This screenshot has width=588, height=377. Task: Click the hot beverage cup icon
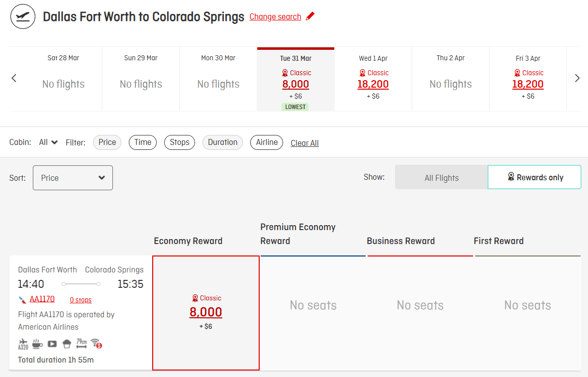(37, 344)
